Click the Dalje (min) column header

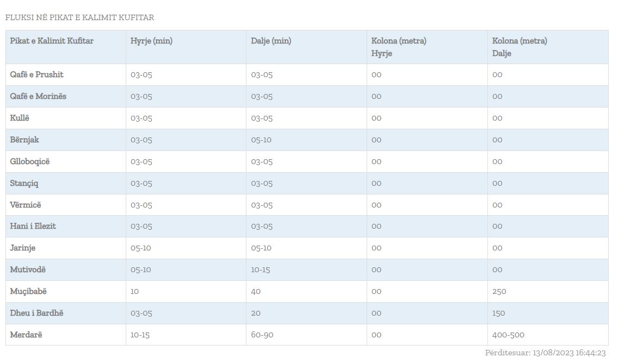(x=271, y=41)
